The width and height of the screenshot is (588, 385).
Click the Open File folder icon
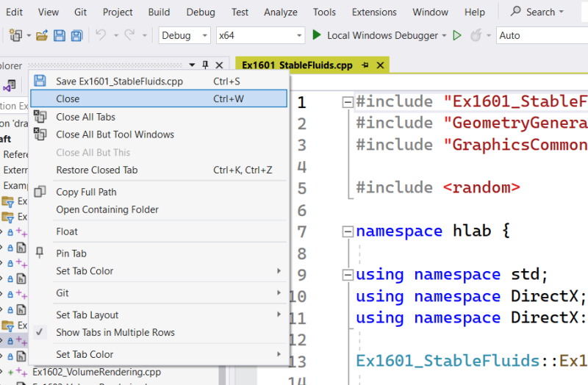(42, 35)
